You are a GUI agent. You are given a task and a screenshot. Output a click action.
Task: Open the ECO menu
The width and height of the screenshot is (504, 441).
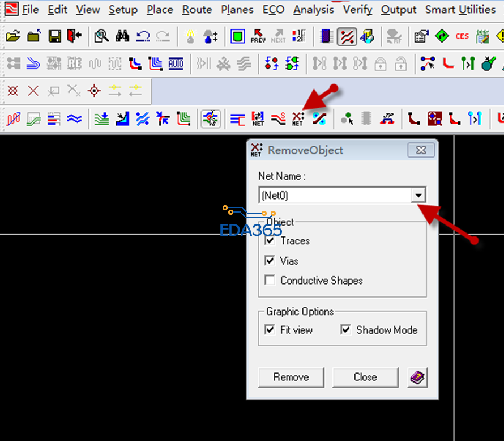pyautogui.click(x=273, y=10)
